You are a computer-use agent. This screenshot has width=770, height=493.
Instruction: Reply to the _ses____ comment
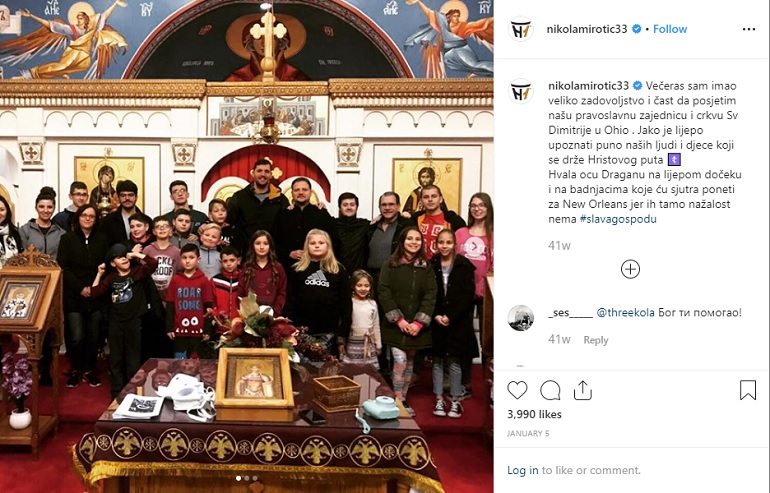596,340
